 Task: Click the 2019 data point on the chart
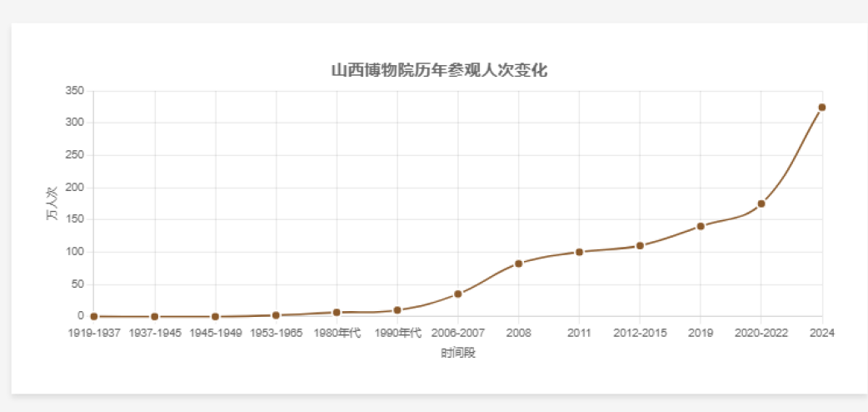[701, 226]
